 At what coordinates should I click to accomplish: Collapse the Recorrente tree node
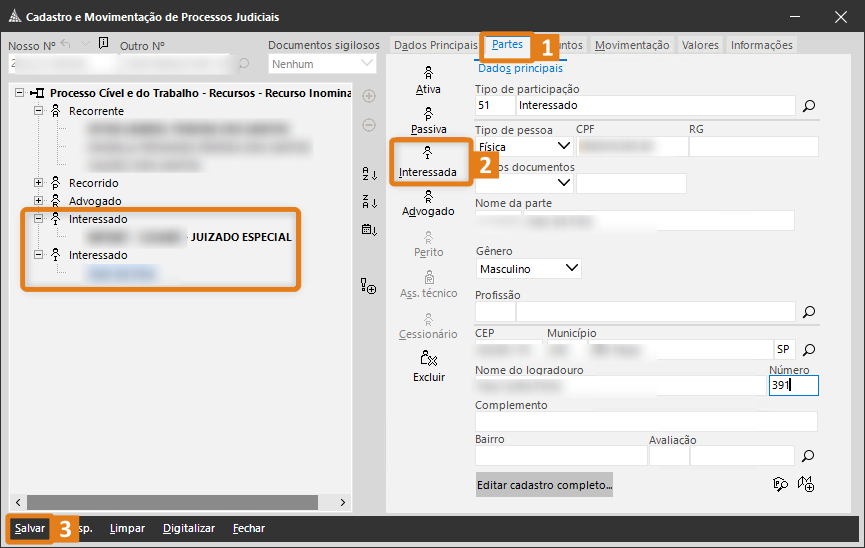pos(39,111)
